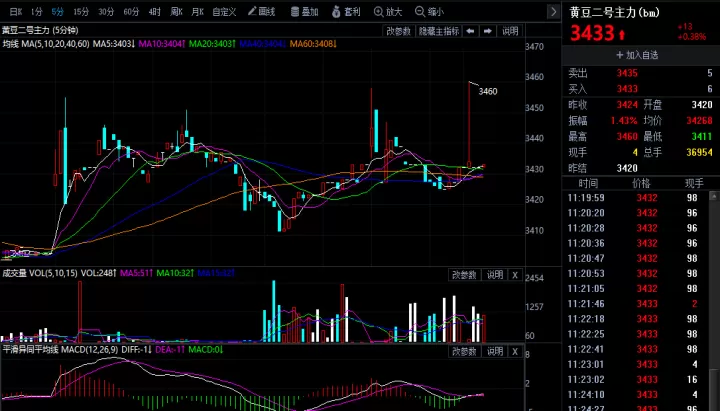Open the 套利 arbitrage tool
This screenshot has height=411, width=720.
pyautogui.click(x=346, y=11)
